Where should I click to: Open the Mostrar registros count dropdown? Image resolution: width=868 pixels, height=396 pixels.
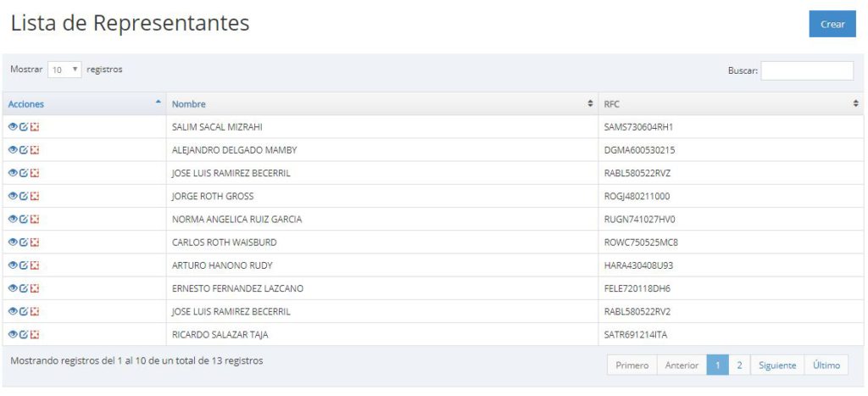(x=64, y=70)
